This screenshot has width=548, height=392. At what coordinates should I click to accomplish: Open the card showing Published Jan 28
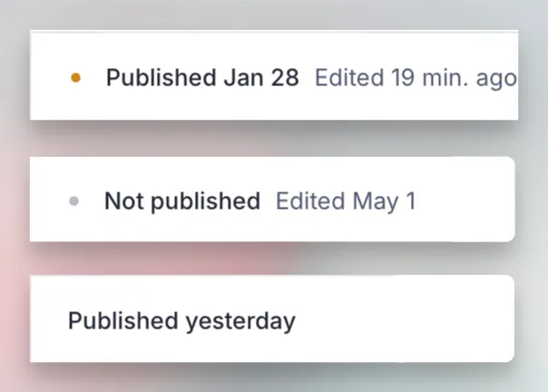tap(274, 75)
